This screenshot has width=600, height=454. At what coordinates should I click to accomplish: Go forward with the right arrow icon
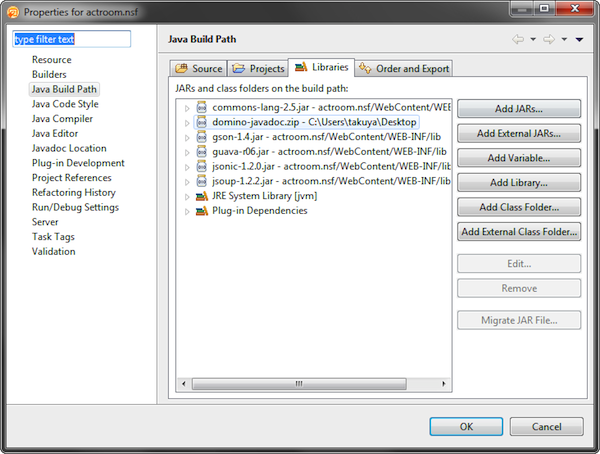point(549,39)
